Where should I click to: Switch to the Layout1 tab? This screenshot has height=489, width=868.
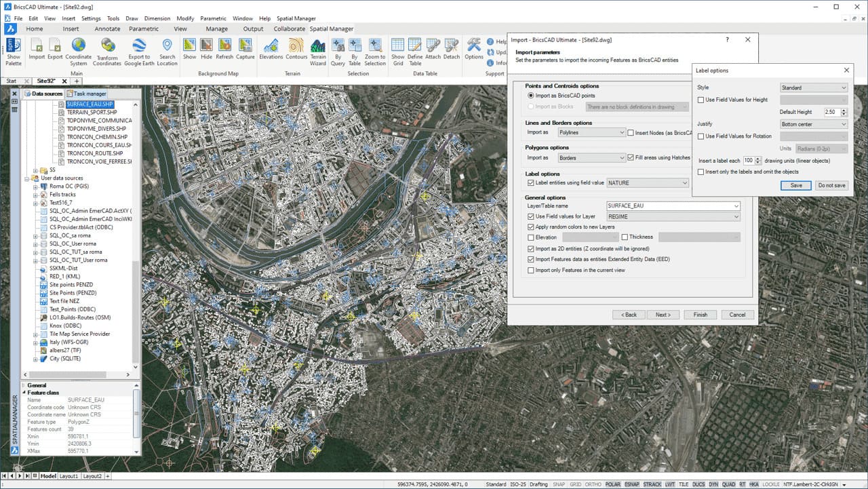coord(69,476)
